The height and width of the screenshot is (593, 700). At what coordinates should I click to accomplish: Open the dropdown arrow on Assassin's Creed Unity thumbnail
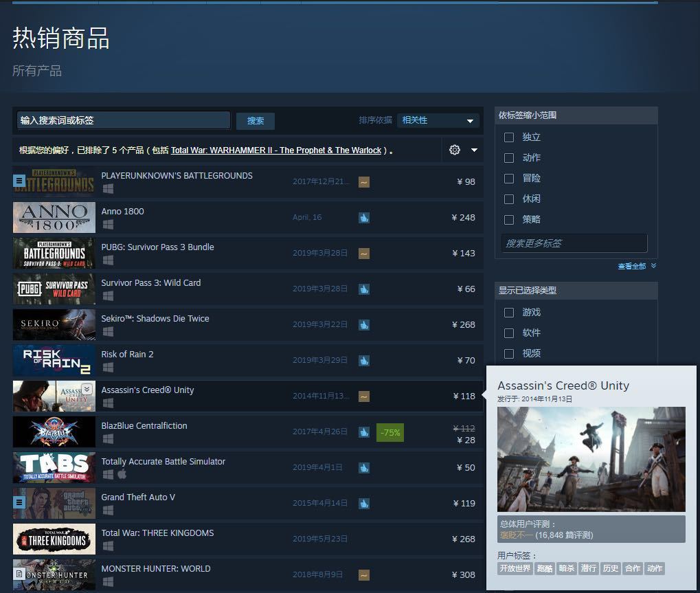point(87,389)
